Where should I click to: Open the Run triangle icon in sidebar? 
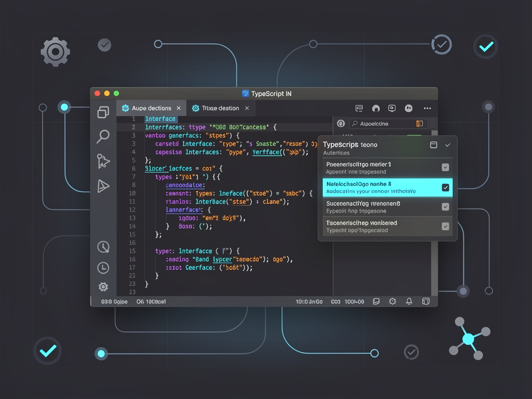click(103, 186)
